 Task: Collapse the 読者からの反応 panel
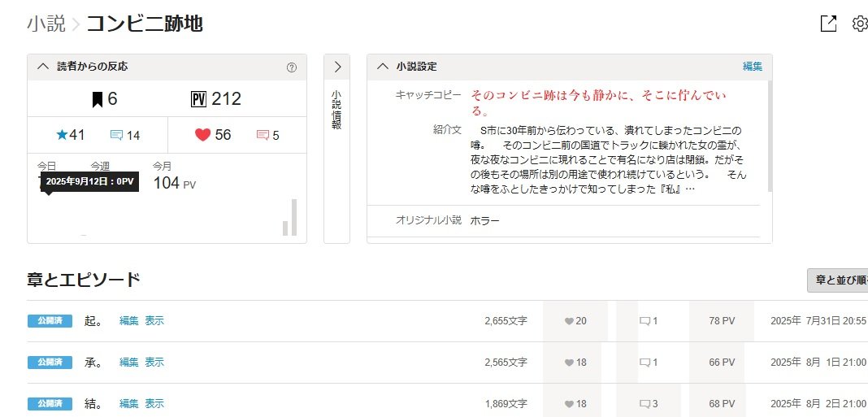tap(43, 67)
